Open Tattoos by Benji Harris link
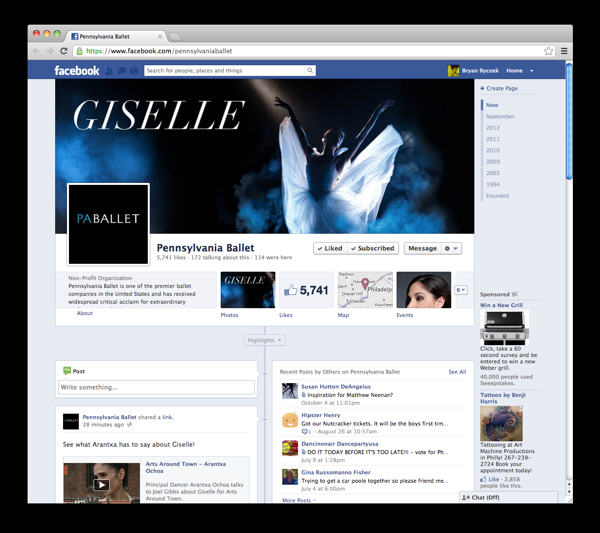Screen dimensions: 600x533 point(503,398)
